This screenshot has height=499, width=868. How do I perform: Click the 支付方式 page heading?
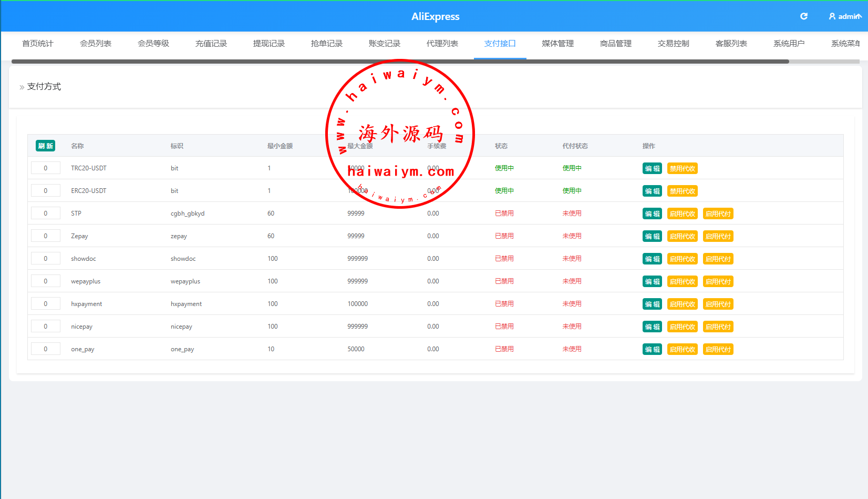pyautogui.click(x=44, y=87)
